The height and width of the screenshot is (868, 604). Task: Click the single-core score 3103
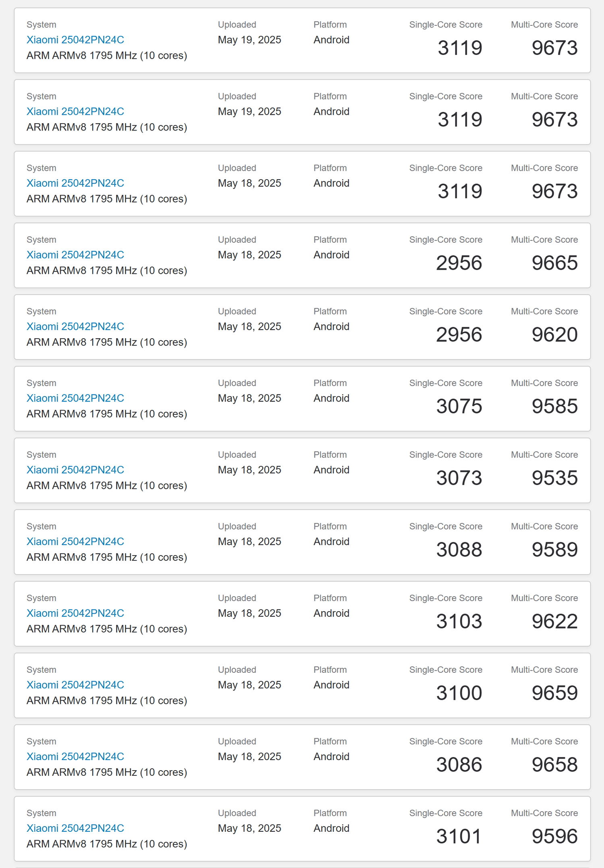pos(459,621)
